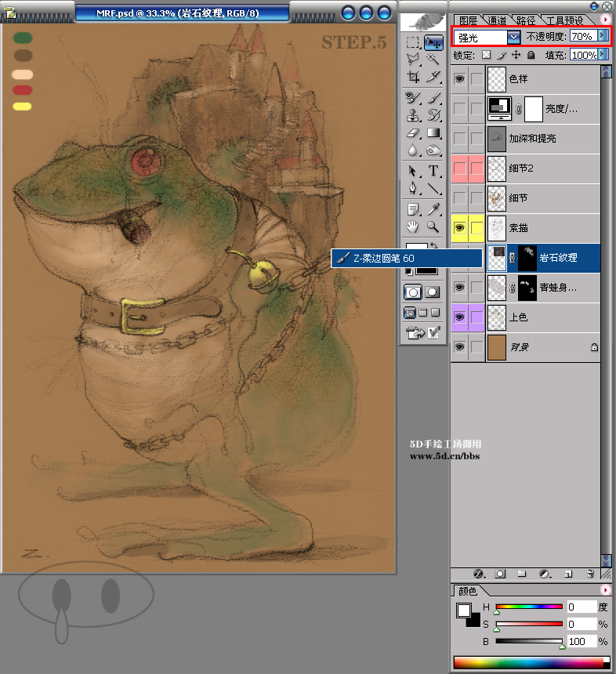
Task: Select the Crop tool
Action: [413, 77]
